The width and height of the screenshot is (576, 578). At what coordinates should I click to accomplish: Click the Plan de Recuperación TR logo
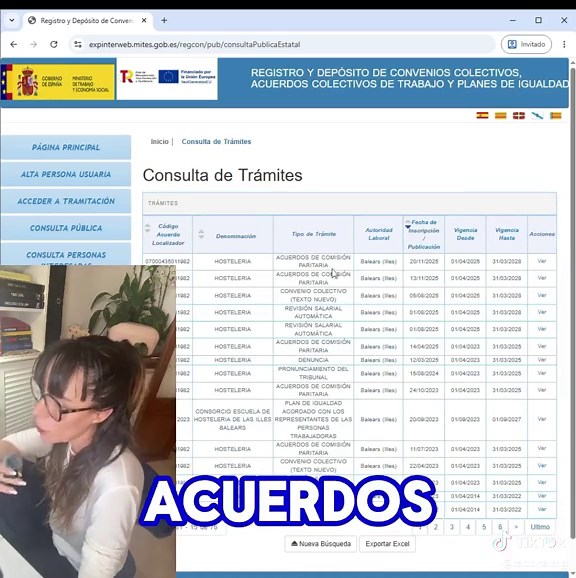pos(138,77)
